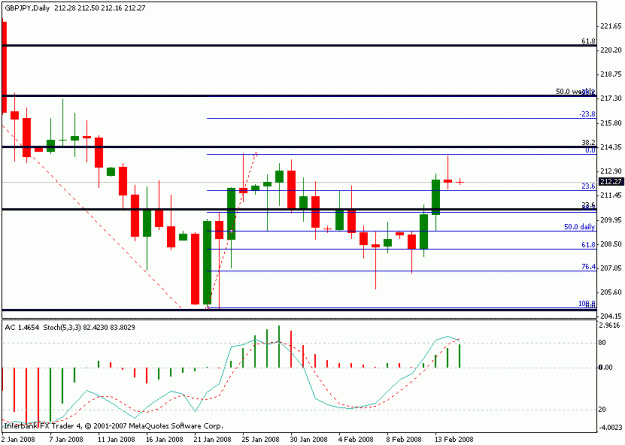Select the 212.90 price axis label

610,171
